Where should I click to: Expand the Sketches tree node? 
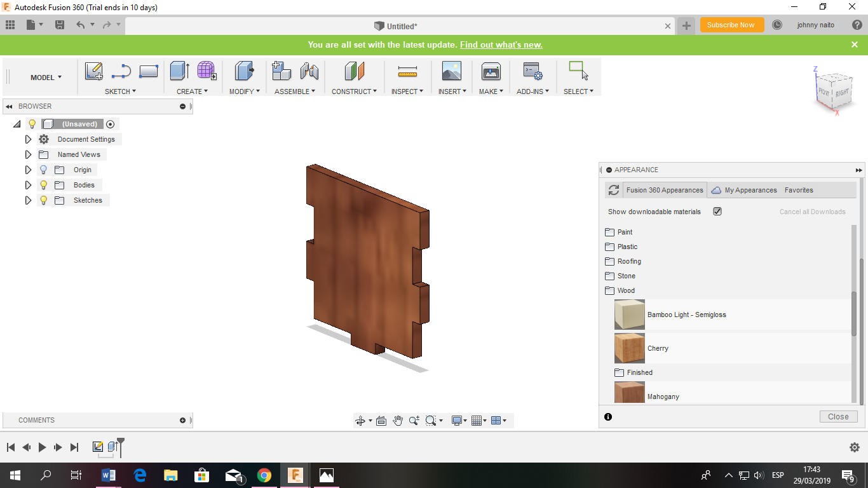[x=28, y=200]
